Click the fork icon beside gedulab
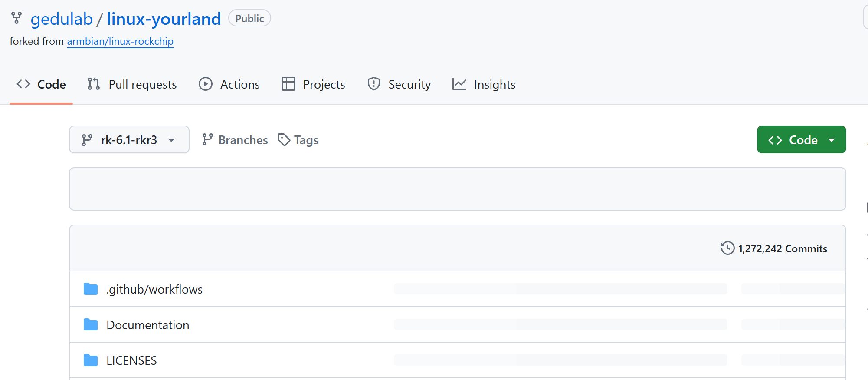This screenshot has height=380, width=868. (16, 18)
